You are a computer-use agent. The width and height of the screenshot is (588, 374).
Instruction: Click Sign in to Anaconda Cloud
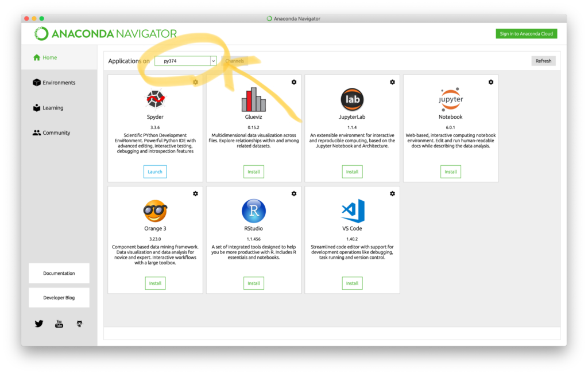526,34
